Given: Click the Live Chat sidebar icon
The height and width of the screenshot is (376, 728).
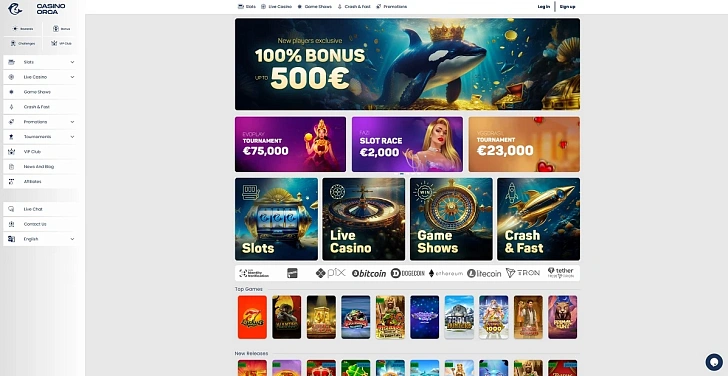Looking at the screenshot, I should (x=12, y=209).
